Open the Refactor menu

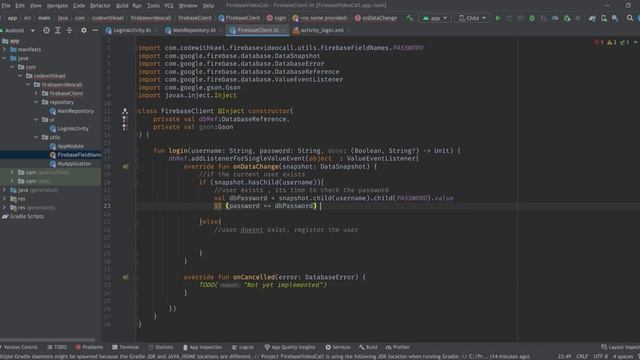(100, 6)
